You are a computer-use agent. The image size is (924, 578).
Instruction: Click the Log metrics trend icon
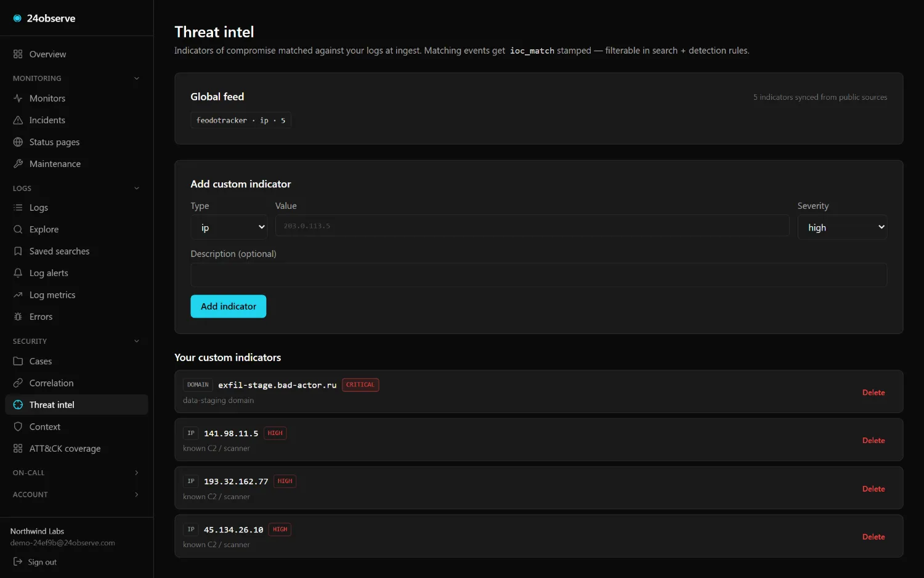(18, 295)
